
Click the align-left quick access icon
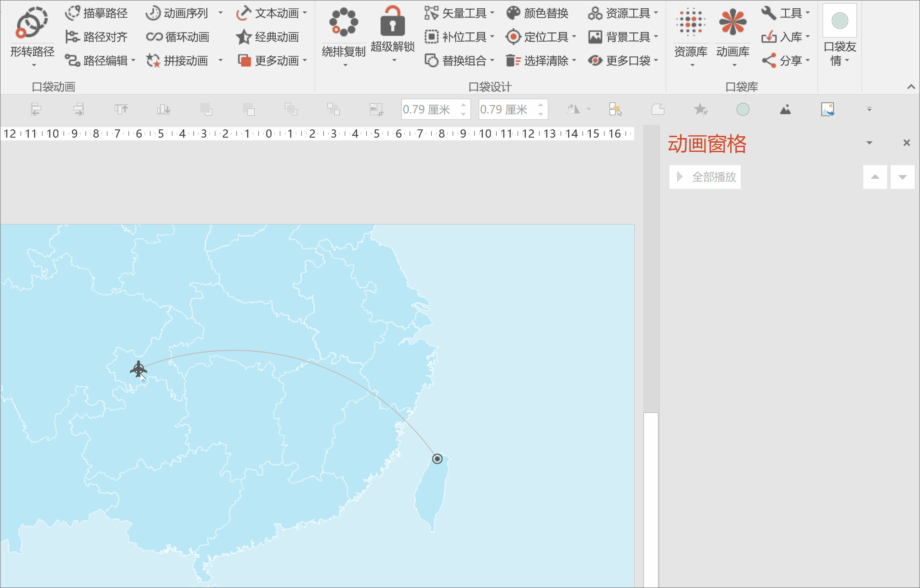coord(36,109)
